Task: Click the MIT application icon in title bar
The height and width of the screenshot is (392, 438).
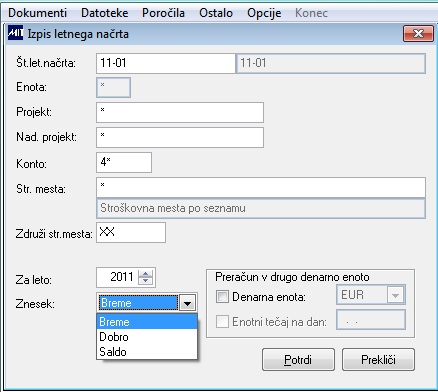Action: tap(15, 33)
